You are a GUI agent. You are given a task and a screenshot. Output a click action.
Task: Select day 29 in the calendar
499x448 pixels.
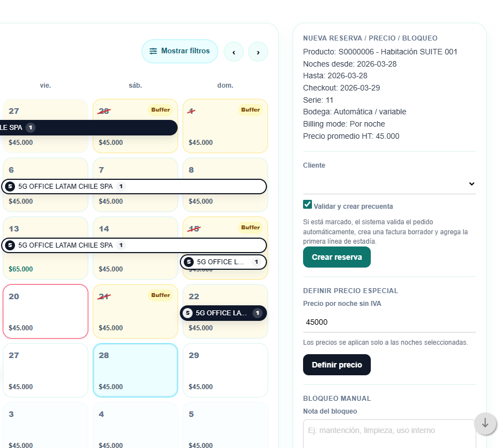(225, 370)
